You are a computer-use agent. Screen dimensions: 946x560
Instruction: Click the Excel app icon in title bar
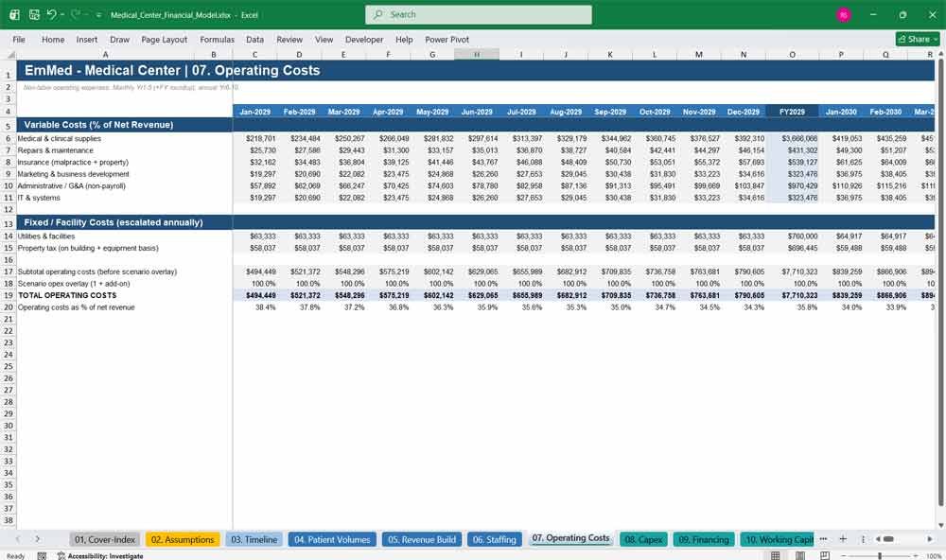pyautogui.click(x=14, y=14)
